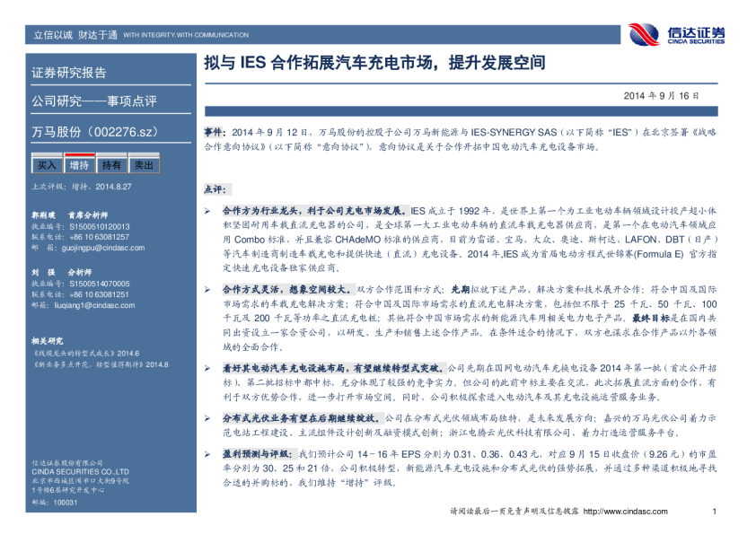Click the report date 2014年9月16日

click(x=660, y=95)
